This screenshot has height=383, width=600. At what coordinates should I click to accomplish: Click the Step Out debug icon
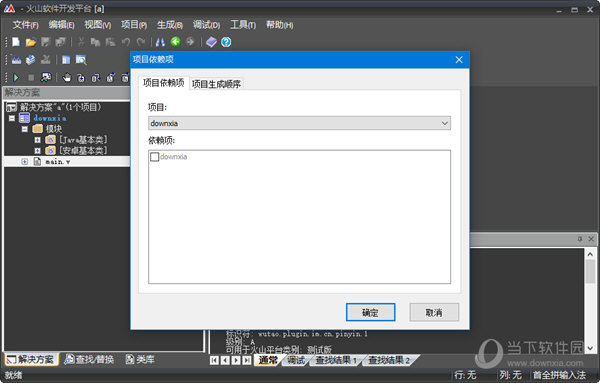point(110,78)
